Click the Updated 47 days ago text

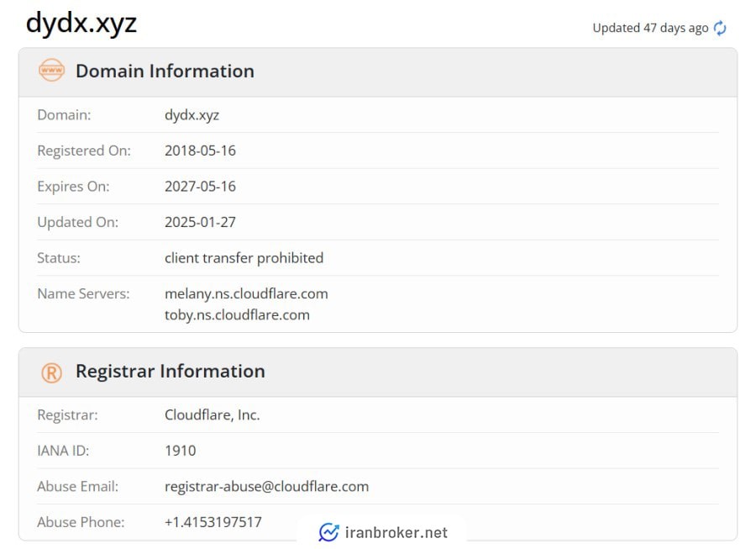[650, 28]
